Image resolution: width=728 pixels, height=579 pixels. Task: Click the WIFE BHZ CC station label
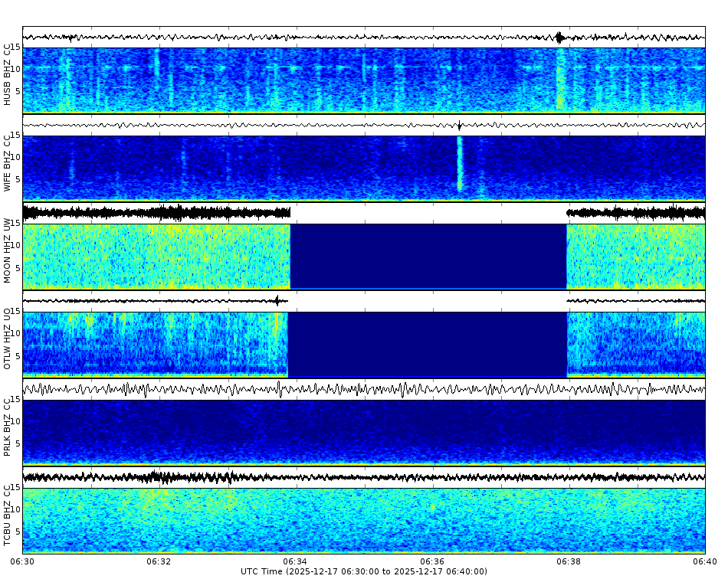(x=9, y=161)
